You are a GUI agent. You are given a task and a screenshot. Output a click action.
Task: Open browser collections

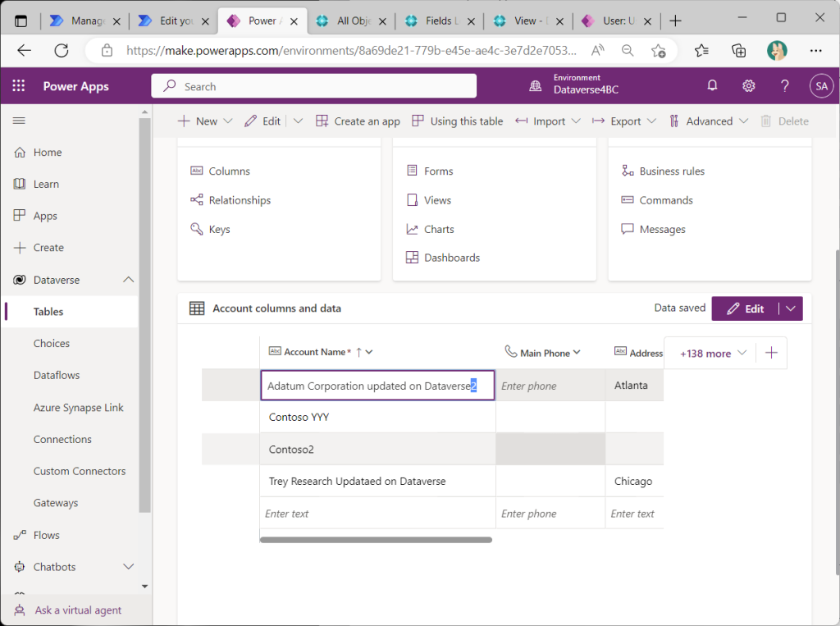coord(739,50)
